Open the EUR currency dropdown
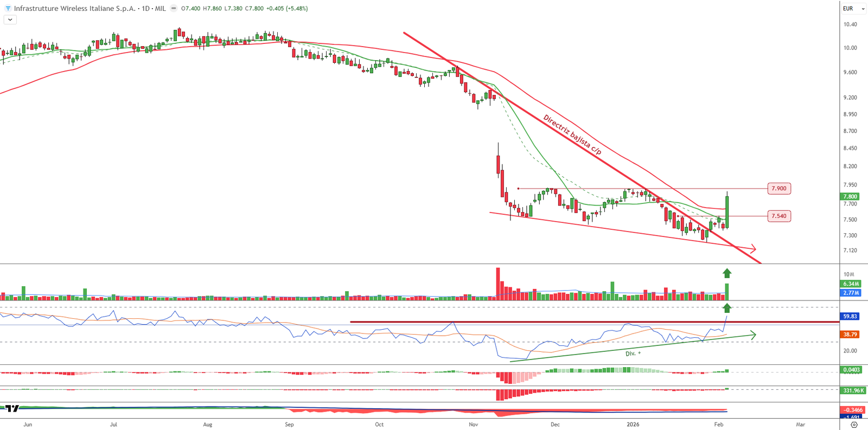 tap(853, 9)
